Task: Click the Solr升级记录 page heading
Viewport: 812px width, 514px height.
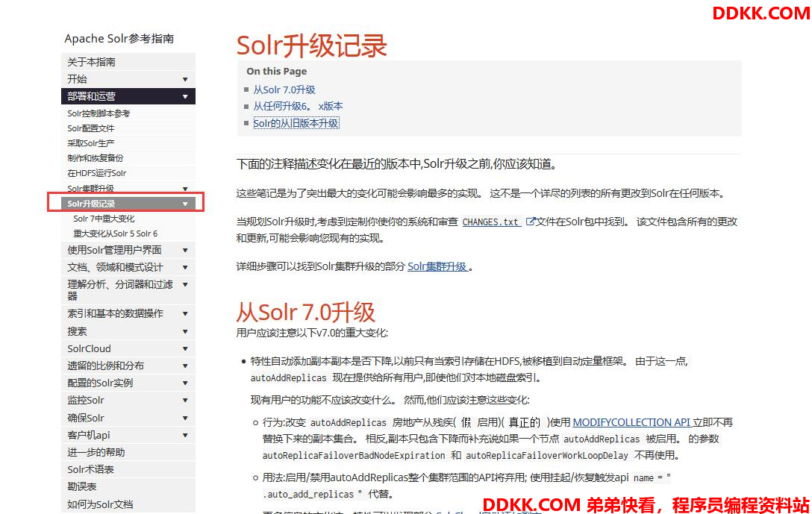Action: (x=312, y=46)
